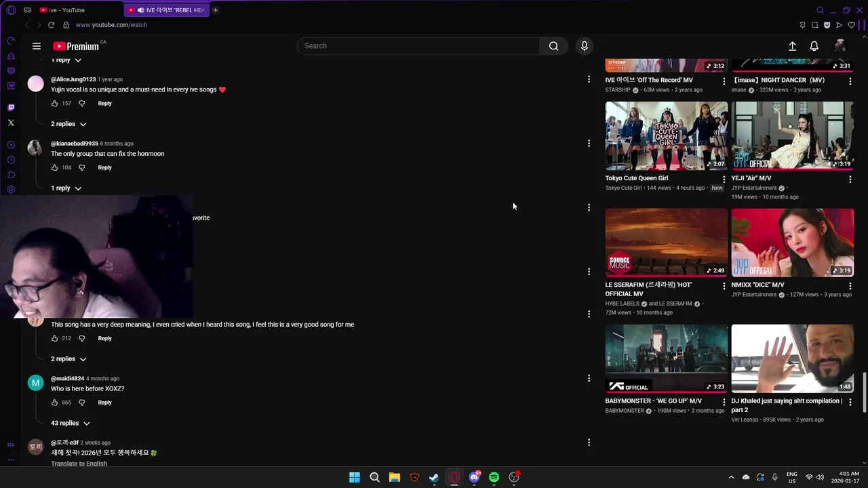This screenshot has width=868, height=488.
Task: Open File Explorer from the taskbar
Action: click(x=395, y=478)
